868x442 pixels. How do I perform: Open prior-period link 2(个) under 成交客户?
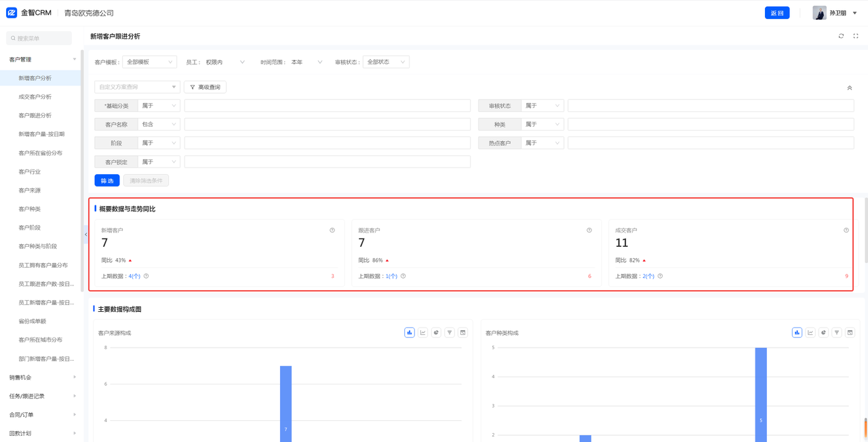coord(648,276)
